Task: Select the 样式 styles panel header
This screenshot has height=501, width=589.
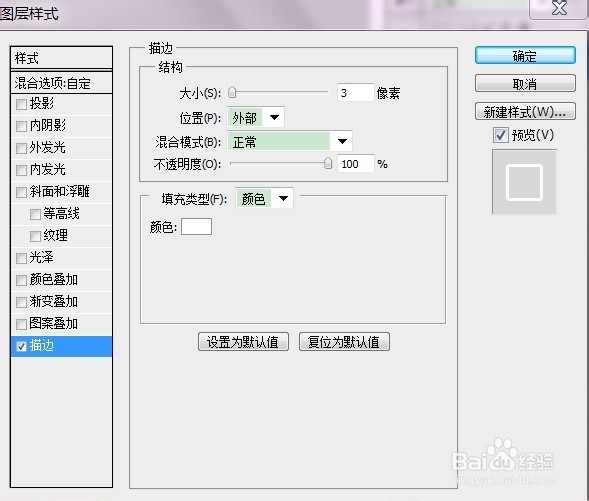Action: click(62, 58)
